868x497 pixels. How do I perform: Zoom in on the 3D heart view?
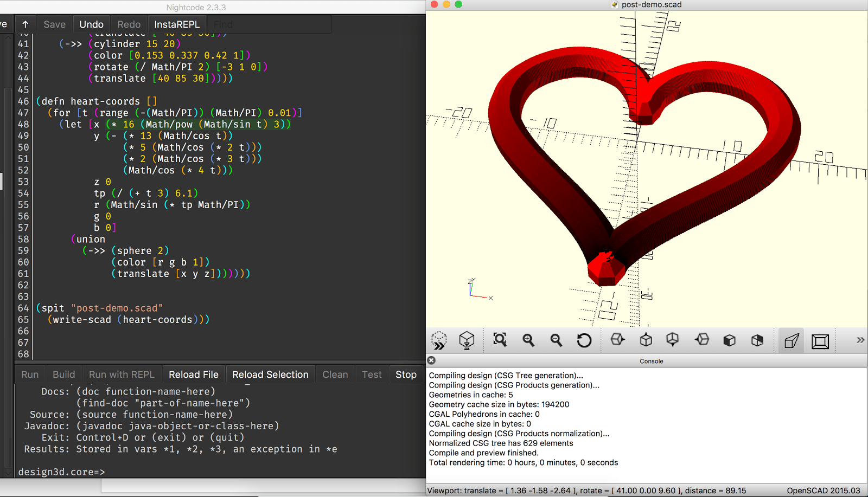528,340
